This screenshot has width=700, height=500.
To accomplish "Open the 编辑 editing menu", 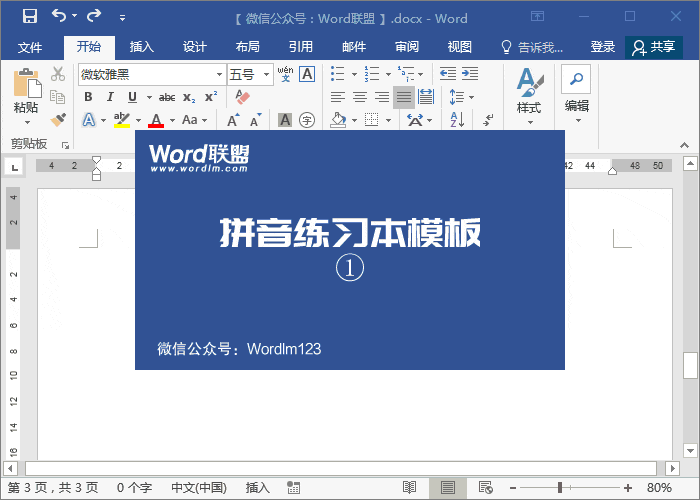I will 576,95.
